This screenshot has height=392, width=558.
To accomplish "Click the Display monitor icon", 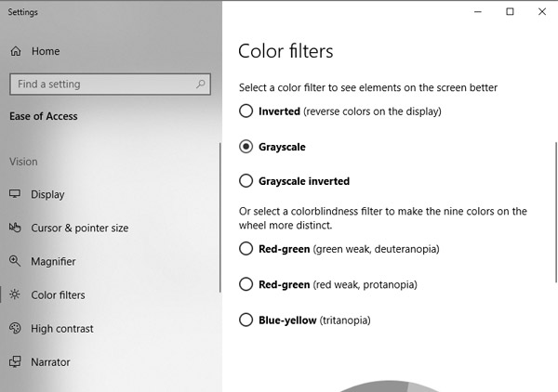I will pos(16,194).
